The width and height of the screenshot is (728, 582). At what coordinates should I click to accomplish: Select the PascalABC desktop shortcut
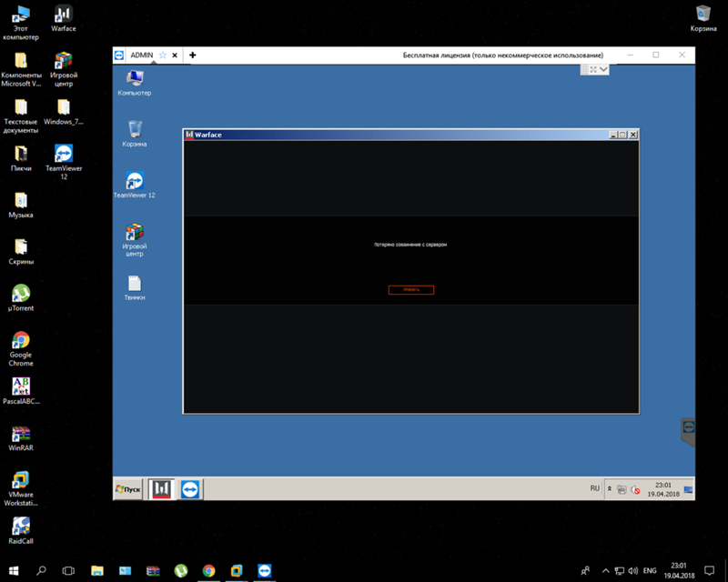tap(21, 391)
